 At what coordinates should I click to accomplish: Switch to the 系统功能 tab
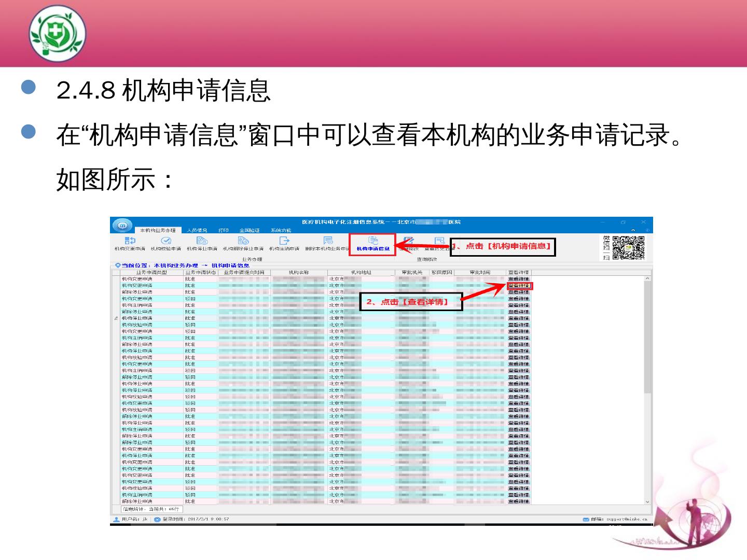point(281,230)
